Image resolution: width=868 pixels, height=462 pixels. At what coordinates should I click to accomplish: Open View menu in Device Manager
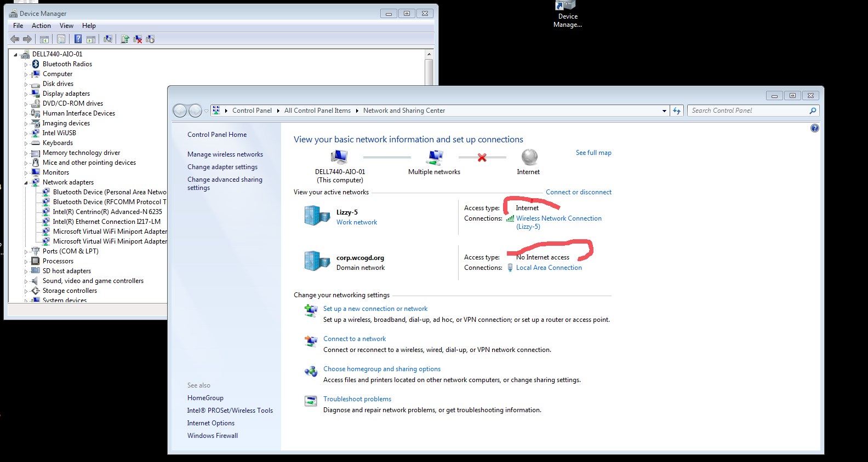click(66, 26)
